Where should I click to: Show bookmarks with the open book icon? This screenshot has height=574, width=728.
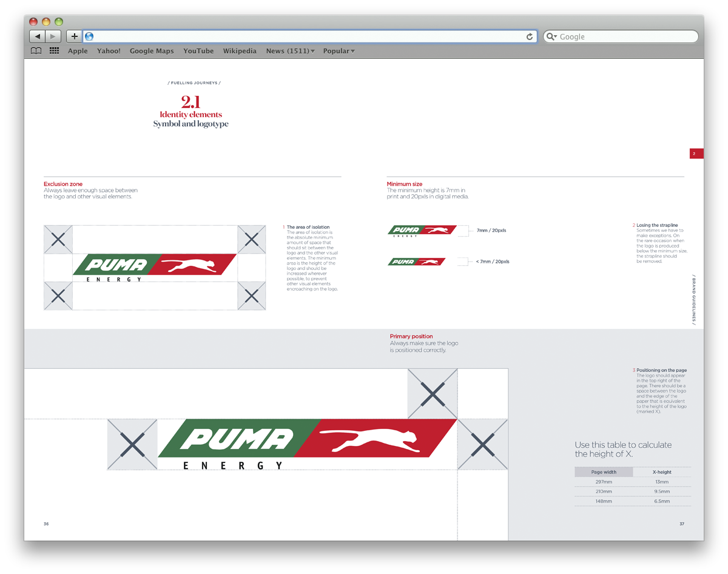point(36,51)
